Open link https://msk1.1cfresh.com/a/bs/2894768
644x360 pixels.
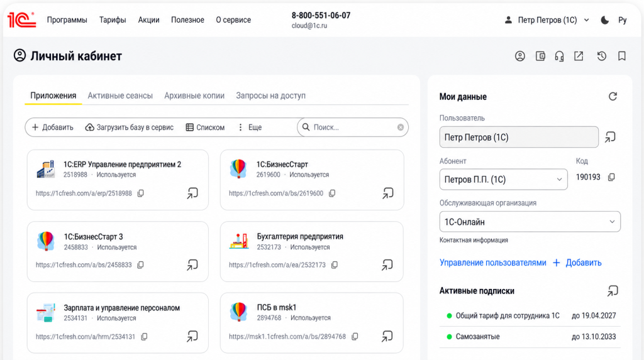click(x=287, y=337)
